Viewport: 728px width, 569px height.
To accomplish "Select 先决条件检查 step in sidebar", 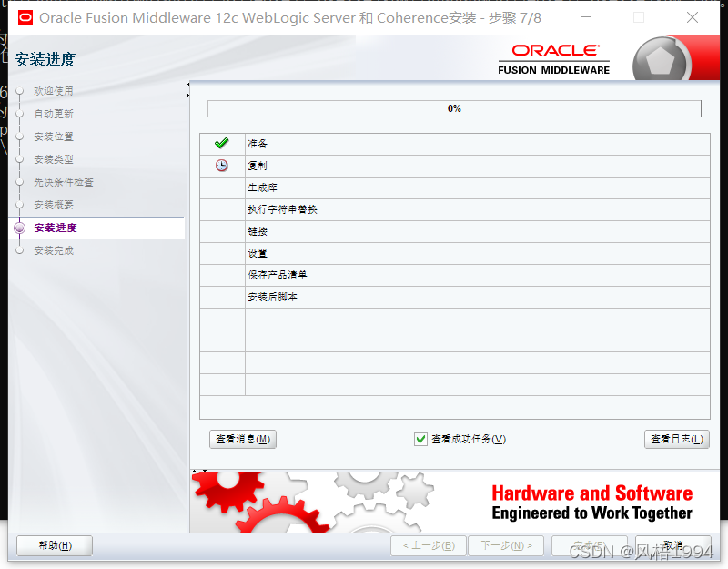I will [x=64, y=182].
